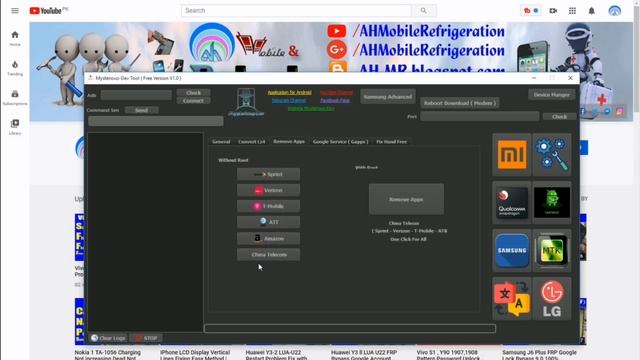Open Application for Android link
Image resolution: width=640 pixels, height=360 pixels.
(289, 93)
